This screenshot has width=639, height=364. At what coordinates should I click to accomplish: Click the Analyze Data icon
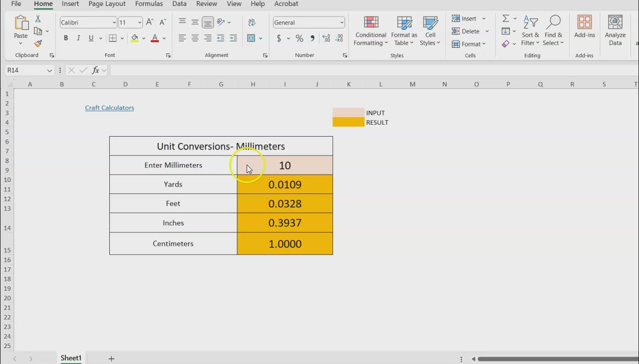(x=615, y=30)
